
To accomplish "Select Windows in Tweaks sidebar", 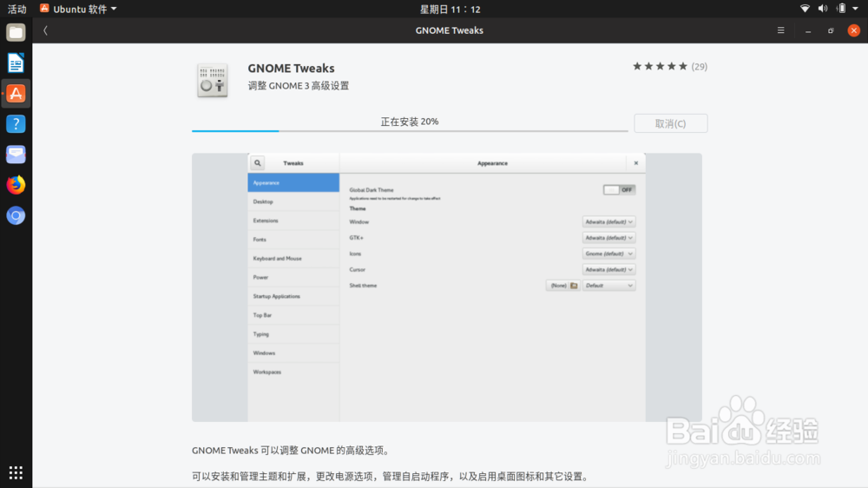I will (x=293, y=353).
